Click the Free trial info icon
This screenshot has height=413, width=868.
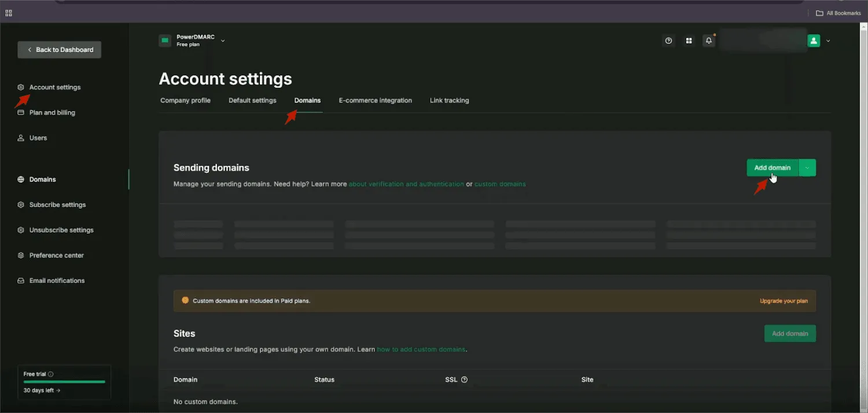coord(50,374)
